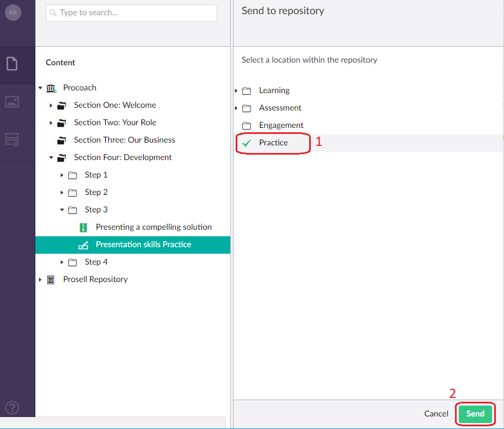Expand the Step 4 folder
504x429 pixels.
click(62, 262)
